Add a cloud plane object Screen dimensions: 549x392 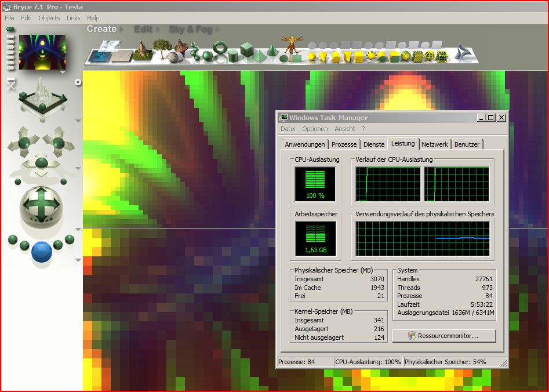pyautogui.click(x=110, y=45)
